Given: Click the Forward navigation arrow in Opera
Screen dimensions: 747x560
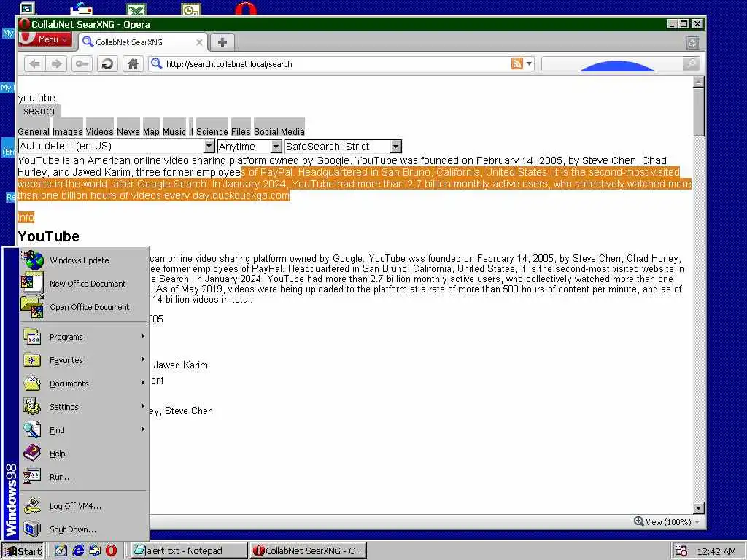Looking at the screenshot, I should point(56,64).
